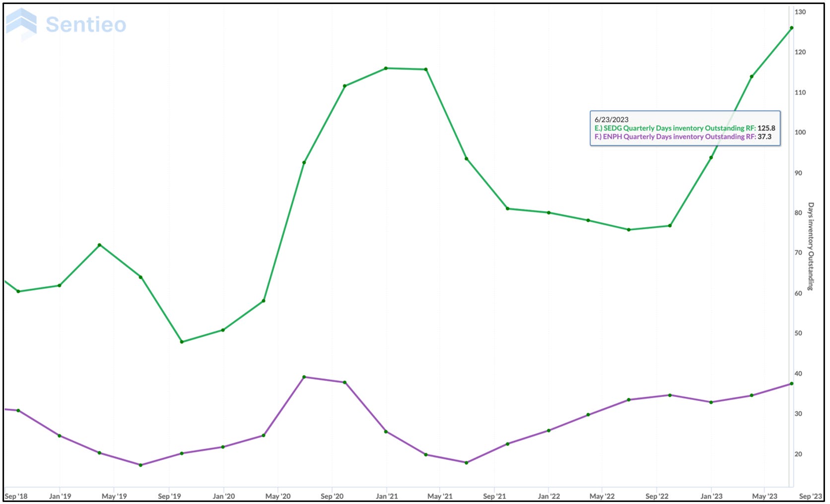Click the Sep '23 x-axis label
The image size is (830, 504).
coord(811,496)
